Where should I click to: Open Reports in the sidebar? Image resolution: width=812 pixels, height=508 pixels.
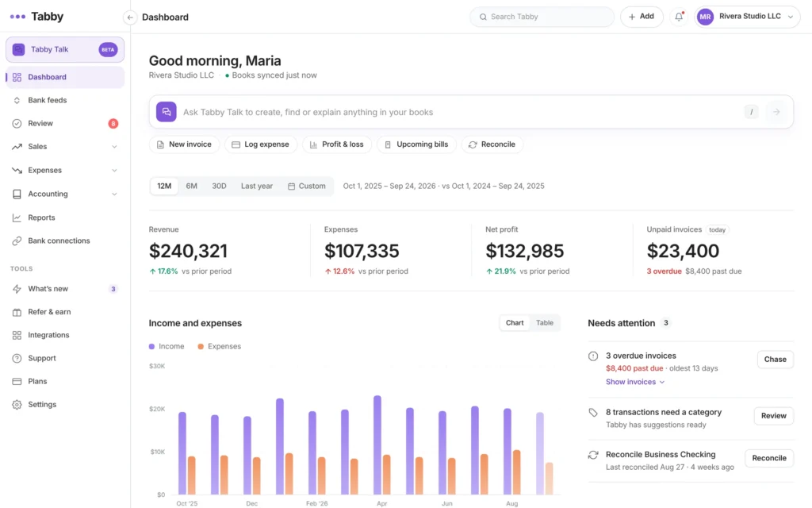[65, 217]
